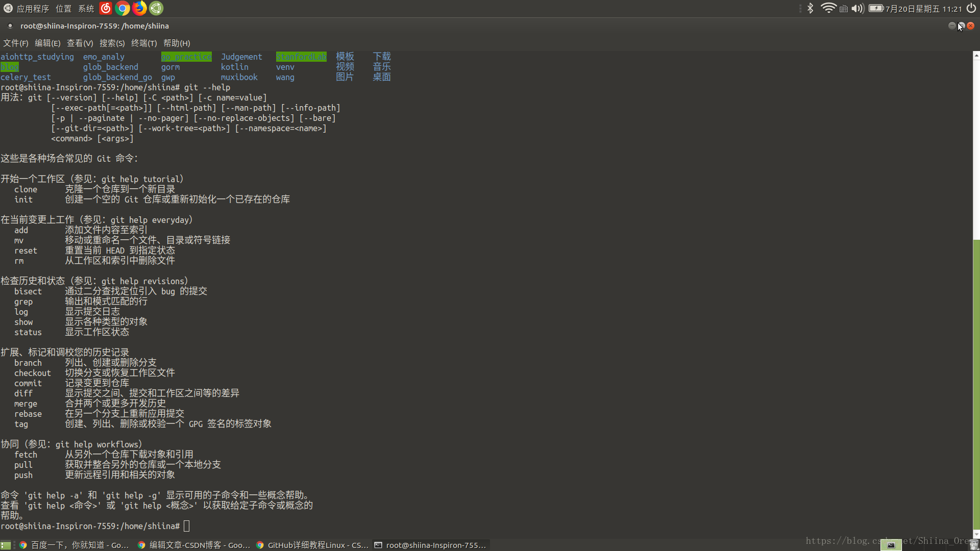The width and height of the screenshot is (980, 551).
Task: Open the green launcher icon beside Firefox
Action: [x=156, y=8]
